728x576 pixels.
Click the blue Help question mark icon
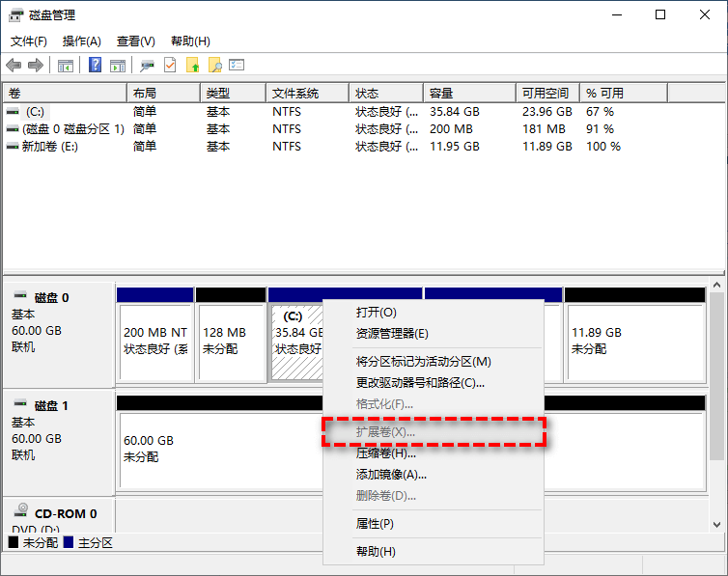point(96,66)
